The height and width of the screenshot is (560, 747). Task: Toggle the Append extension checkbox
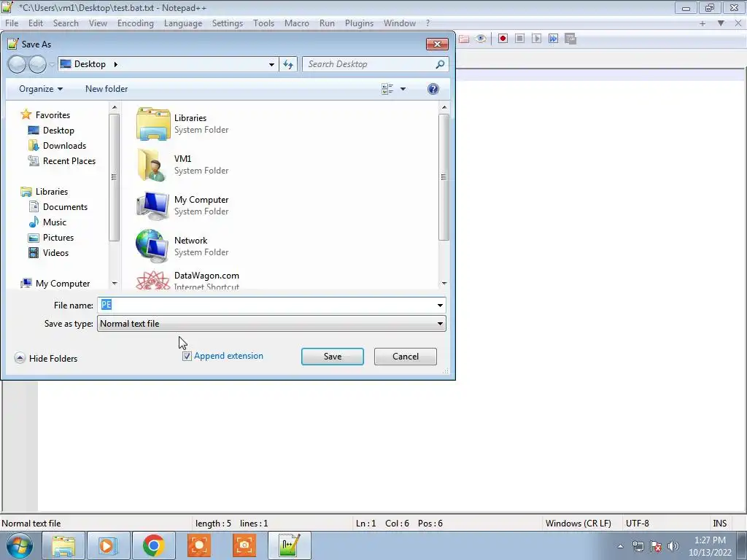(187, 356)
